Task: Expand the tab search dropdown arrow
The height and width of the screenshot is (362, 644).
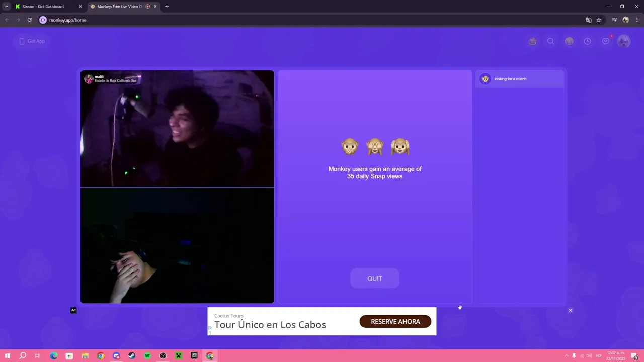Action: pyautogui.click(x=6, y=7)
